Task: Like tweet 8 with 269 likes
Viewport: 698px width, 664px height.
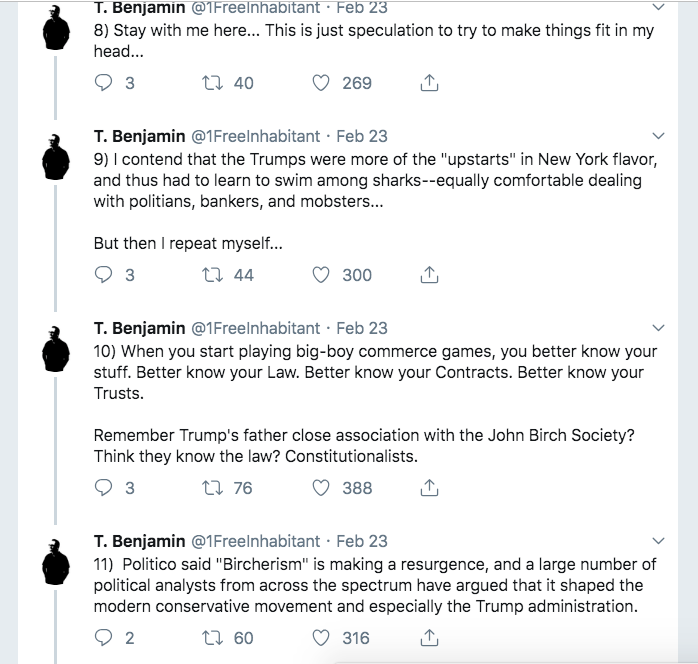Action: point(321,83)
